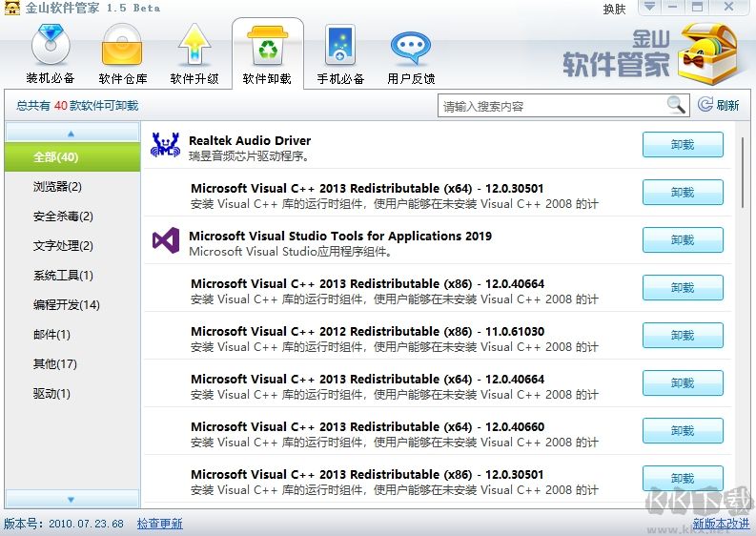Click the Microsoft Visual Studio应用程序组件 description
Image resolution: width=756 pixels, height=536 pixels.
tap(290, 252)
